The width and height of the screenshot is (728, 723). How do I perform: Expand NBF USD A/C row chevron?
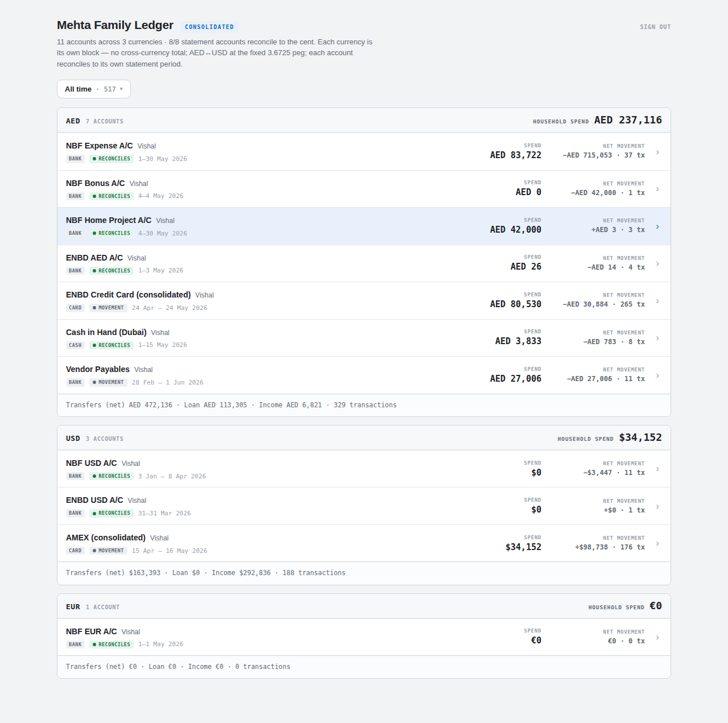[x=657, y=469]
